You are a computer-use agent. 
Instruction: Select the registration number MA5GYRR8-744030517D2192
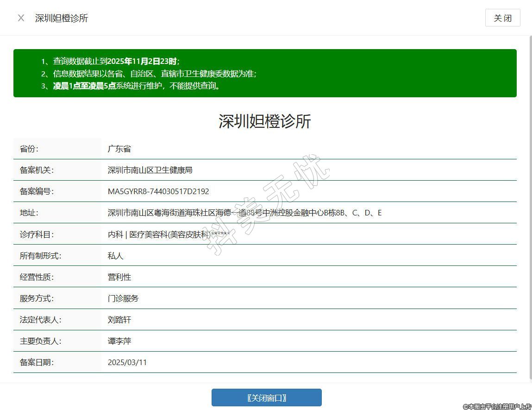pyautogui.click(x=158, y=191)
